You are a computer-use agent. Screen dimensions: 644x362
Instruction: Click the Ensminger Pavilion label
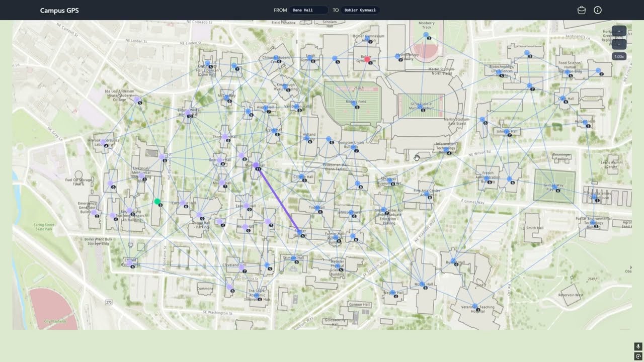562,156
